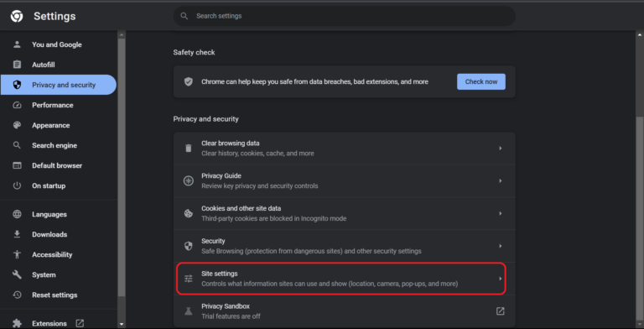Click the magnifier icon in search bar
The width and height of the screenshot is (644, 329).
tap(184, 16)
